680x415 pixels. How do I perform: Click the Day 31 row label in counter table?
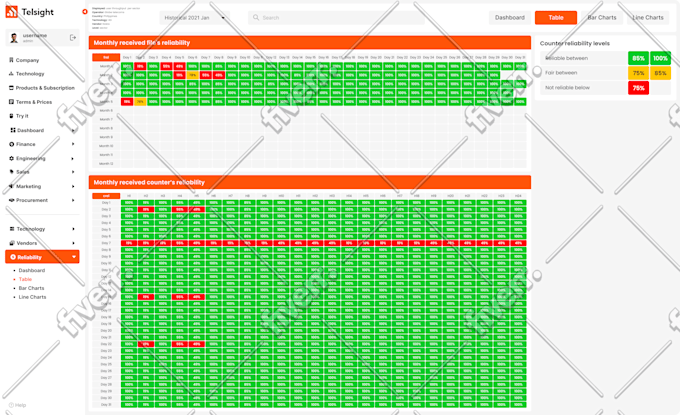[106, 405]
